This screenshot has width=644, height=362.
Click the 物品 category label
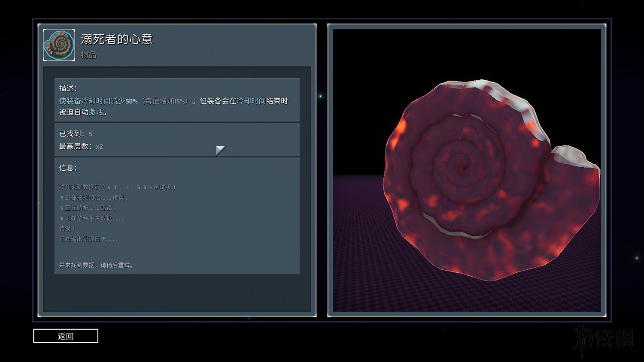(88, 55)
